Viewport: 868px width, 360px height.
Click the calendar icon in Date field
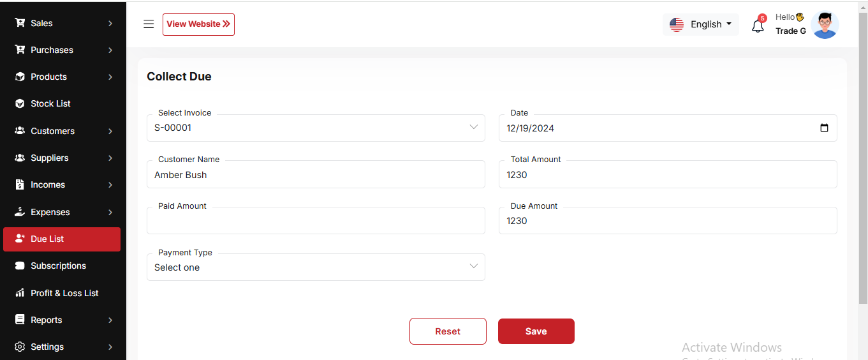point(824,128)
